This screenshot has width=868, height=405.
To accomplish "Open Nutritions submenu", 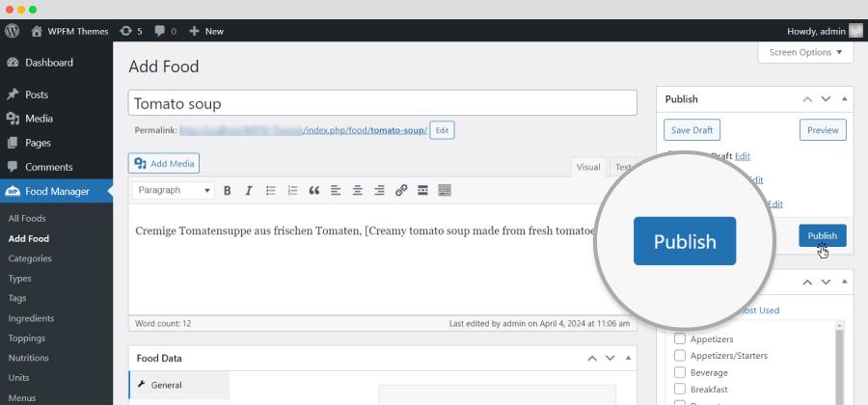I will 28,358.
